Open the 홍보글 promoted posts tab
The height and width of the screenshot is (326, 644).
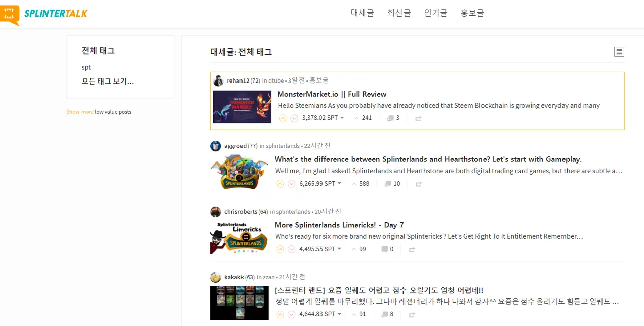(472, 13)
